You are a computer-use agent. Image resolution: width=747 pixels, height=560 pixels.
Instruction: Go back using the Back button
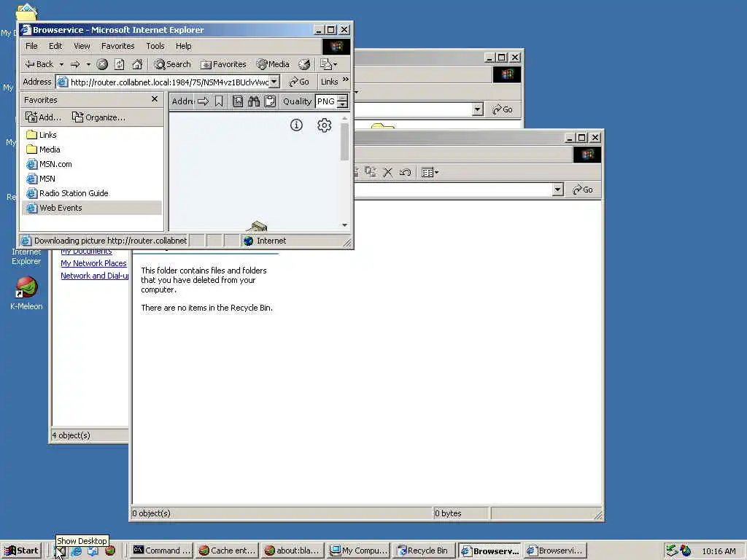click(39, 64)
